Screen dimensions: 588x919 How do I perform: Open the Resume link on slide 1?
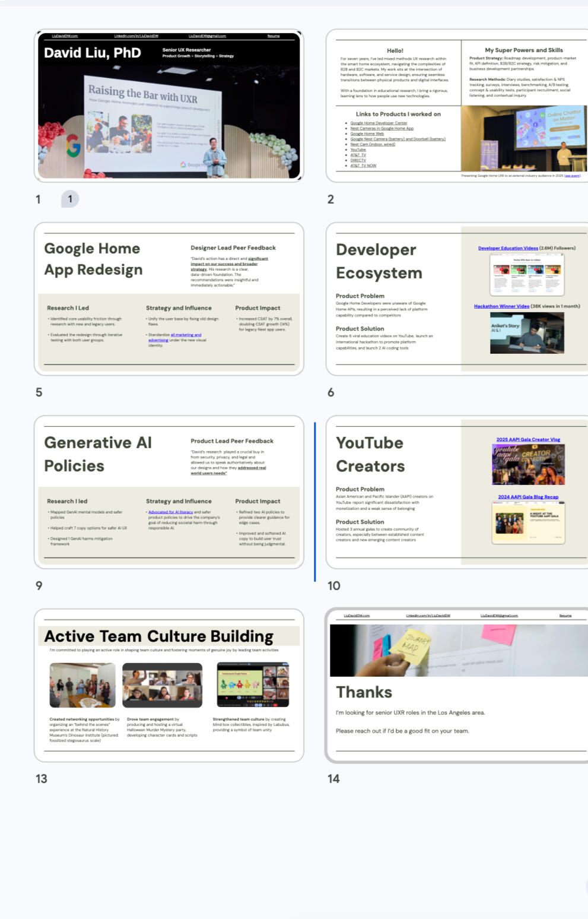(x=273, y=36)
